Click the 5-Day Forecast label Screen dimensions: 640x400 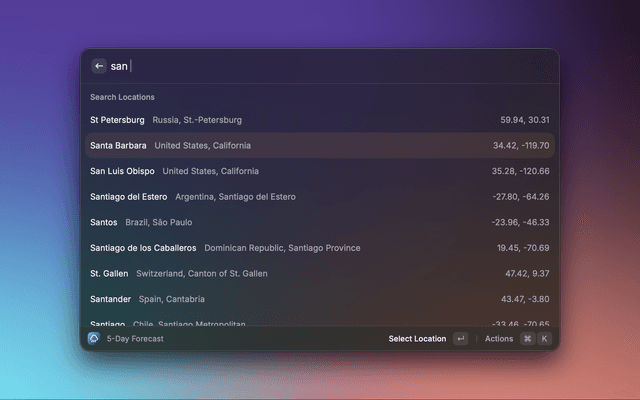pos(135,339)
